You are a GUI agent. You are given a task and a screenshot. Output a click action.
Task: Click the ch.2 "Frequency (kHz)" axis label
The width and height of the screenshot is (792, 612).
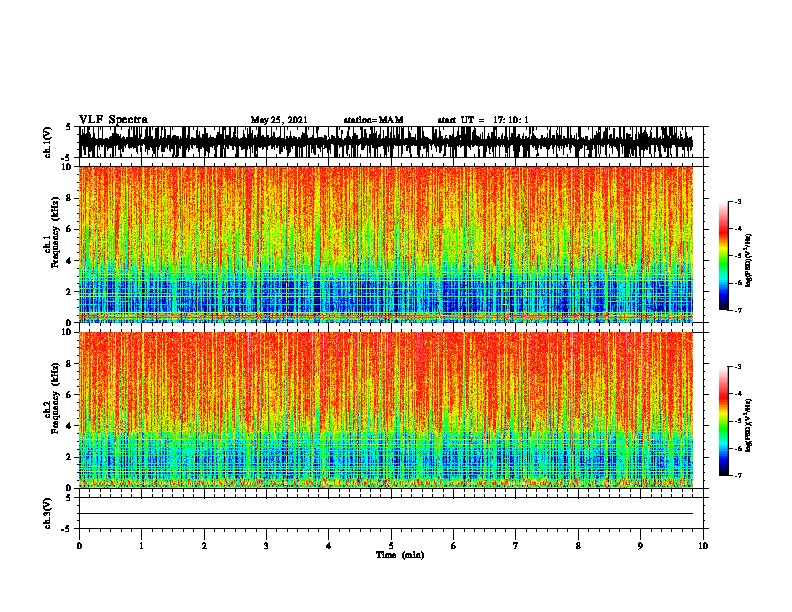tap(55, 398)
